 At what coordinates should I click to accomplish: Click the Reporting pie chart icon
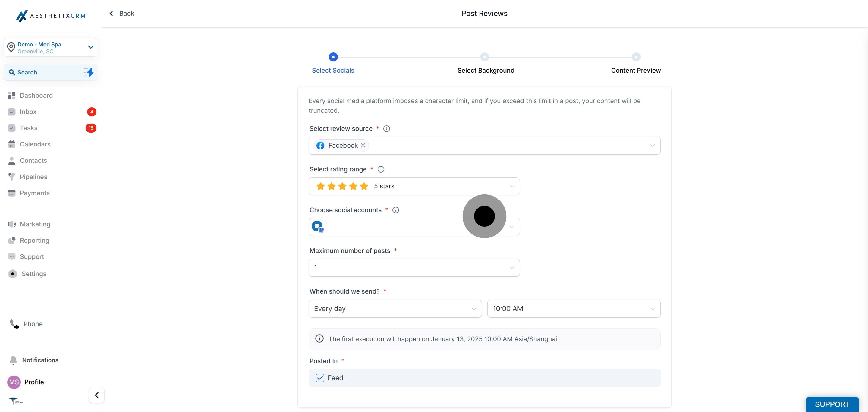[12, 240]
